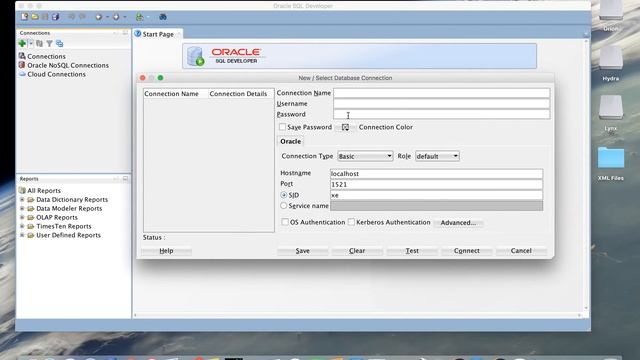Click the Back navigation toolbar icon
Viewport: 640px width, 360px height.
pos(98,17)
